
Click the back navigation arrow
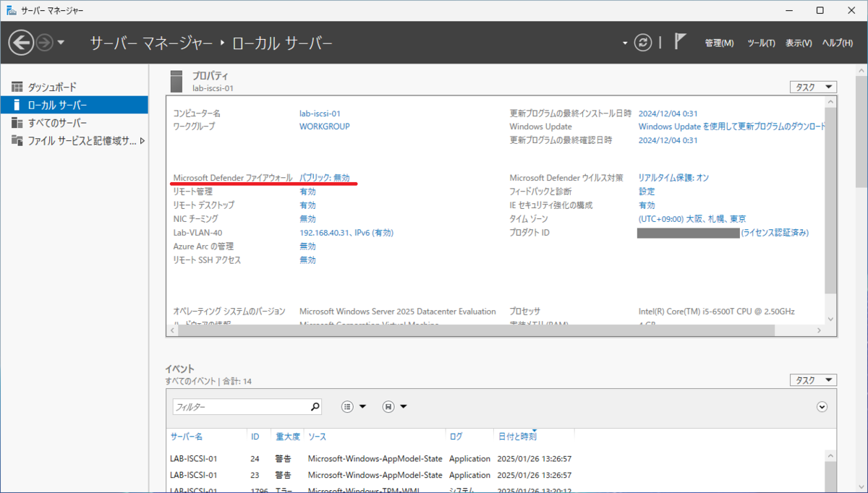click(x=21, y=43)
